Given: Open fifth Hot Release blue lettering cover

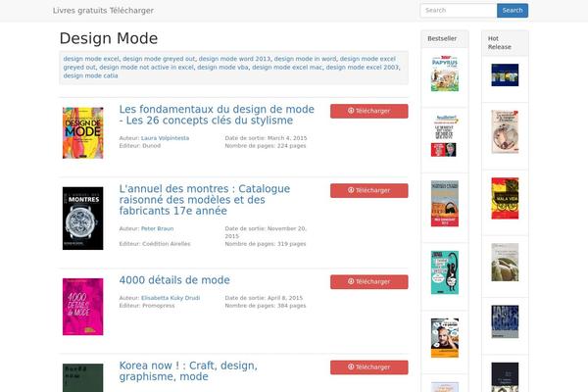Looking at the screenshot, I should pyautogui.click(x=505, y=321).
